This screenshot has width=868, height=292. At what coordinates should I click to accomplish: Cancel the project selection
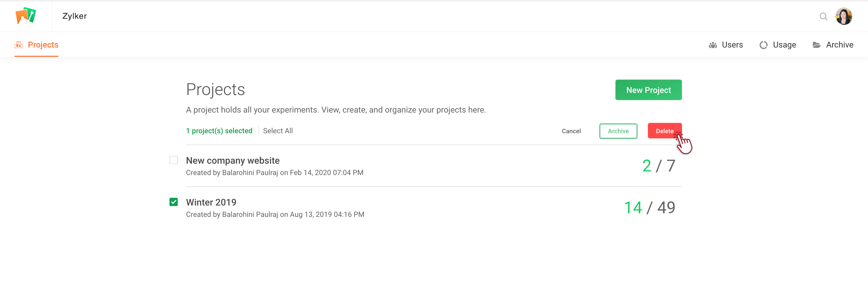pos(571,131)
